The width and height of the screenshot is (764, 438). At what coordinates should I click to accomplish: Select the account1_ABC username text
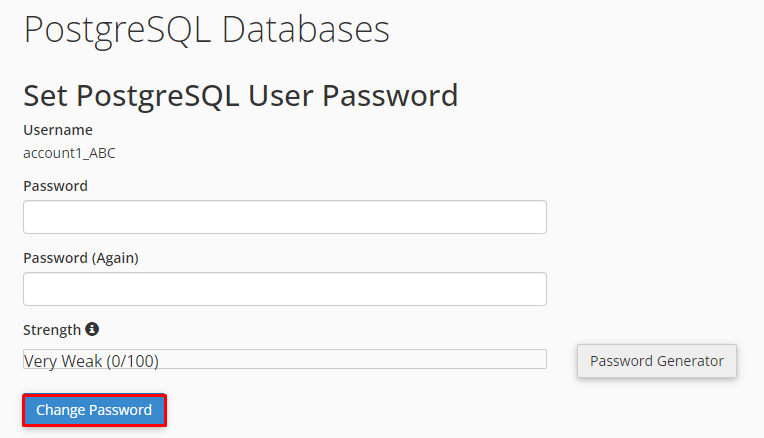(70, 153)
